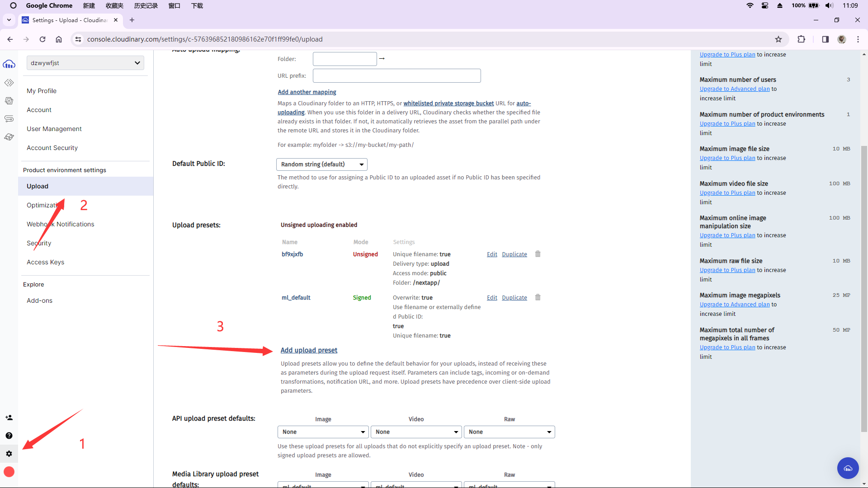Select the Upload menu item in sidebar

[37, 186]
